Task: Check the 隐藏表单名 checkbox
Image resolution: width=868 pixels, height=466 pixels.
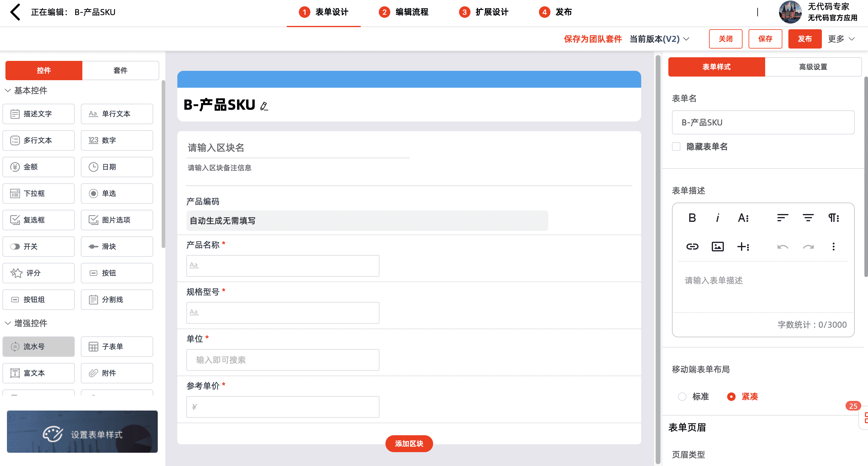Action: (x=676, y=147)
